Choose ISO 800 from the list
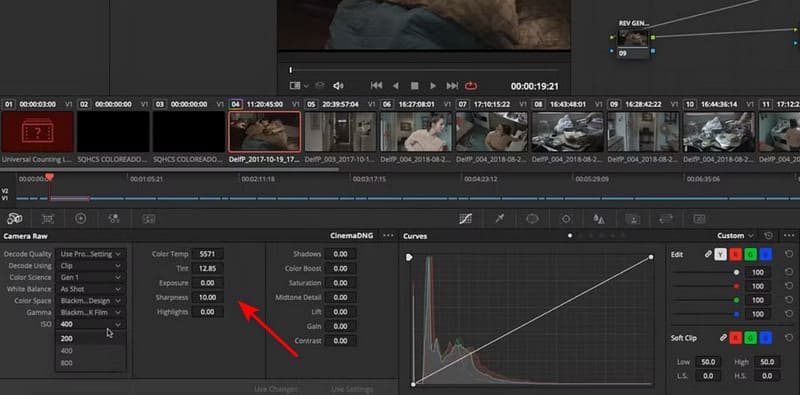The image size is (800, 395). pyautogui.click(x=90, y=363)
